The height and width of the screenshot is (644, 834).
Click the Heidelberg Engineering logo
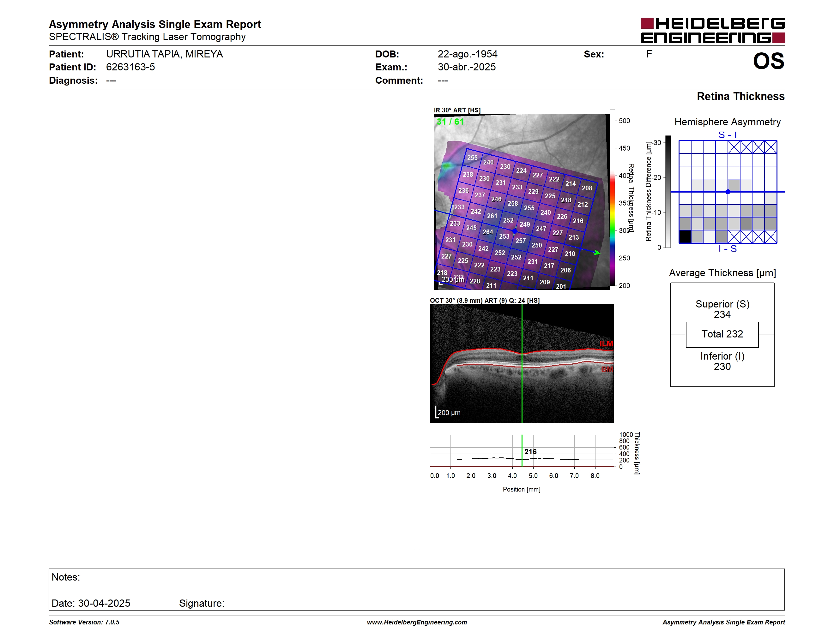point(713,31)
